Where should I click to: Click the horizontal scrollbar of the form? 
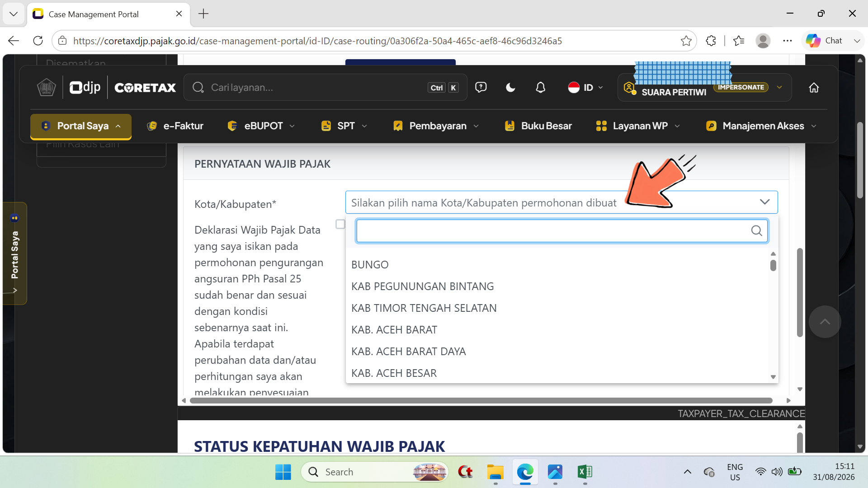[x=481, y=400]
